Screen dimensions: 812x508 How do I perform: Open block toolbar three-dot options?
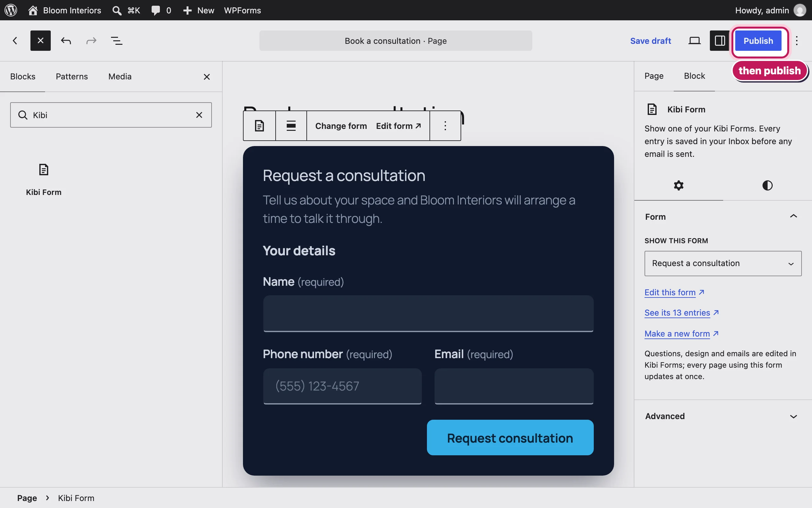tap(445, 126)
